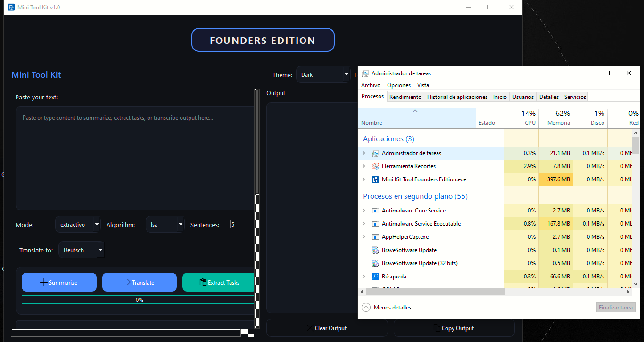Click the Finalizar tarea button
The height and width of the screenshot is (342, 644).
(x=616, y=308)
